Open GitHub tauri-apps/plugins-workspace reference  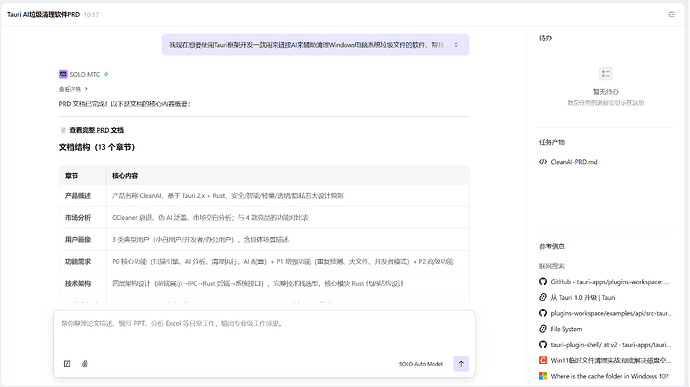click(x=610, y=282)
